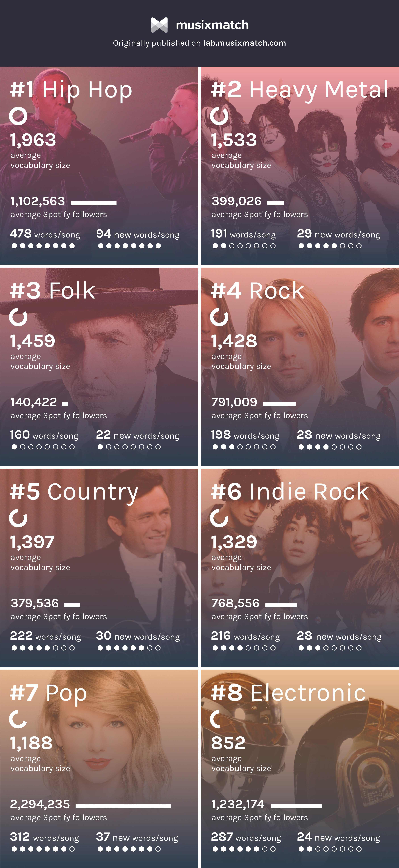Click the Pop Spotify followers bar

(123, 806)
